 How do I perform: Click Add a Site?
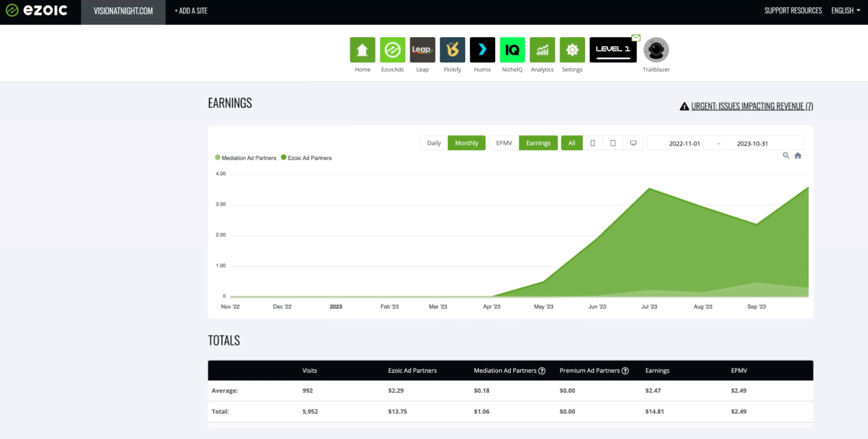[191, 11]
